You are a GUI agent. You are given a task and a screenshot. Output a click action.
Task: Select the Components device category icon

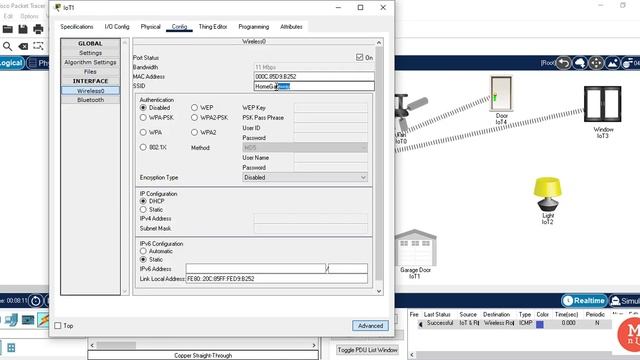28,320
